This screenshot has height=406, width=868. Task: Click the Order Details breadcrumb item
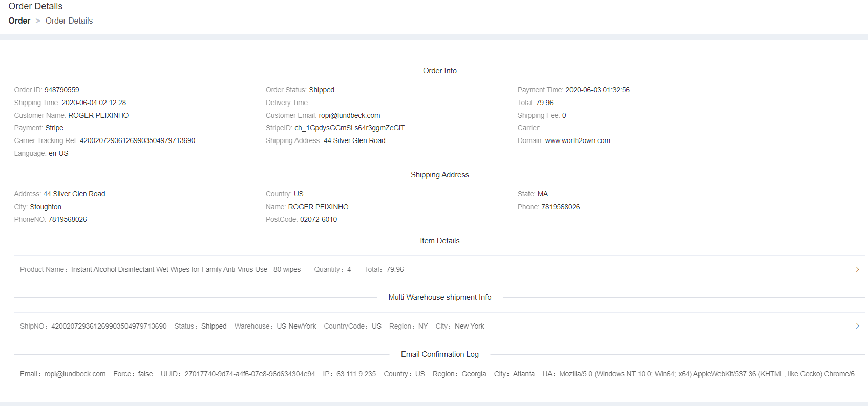coord(69,21)
